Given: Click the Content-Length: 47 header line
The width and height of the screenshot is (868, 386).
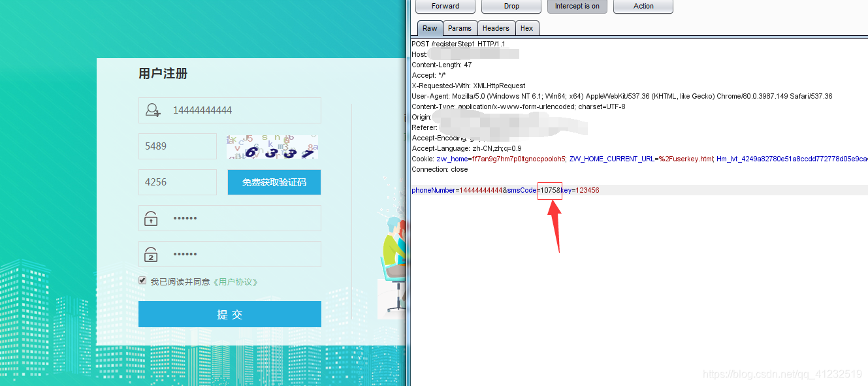Looking at the screenshot, I should click(x=442, y=65).
